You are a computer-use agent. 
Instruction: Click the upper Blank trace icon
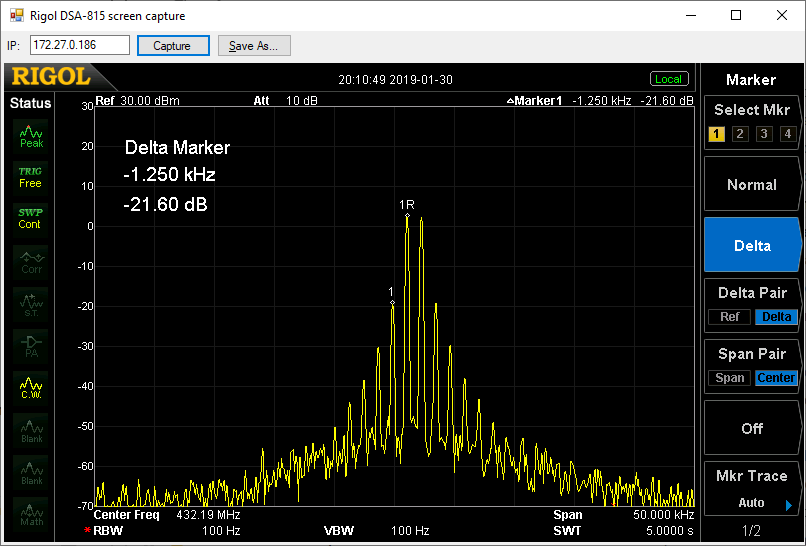[31, 430]
